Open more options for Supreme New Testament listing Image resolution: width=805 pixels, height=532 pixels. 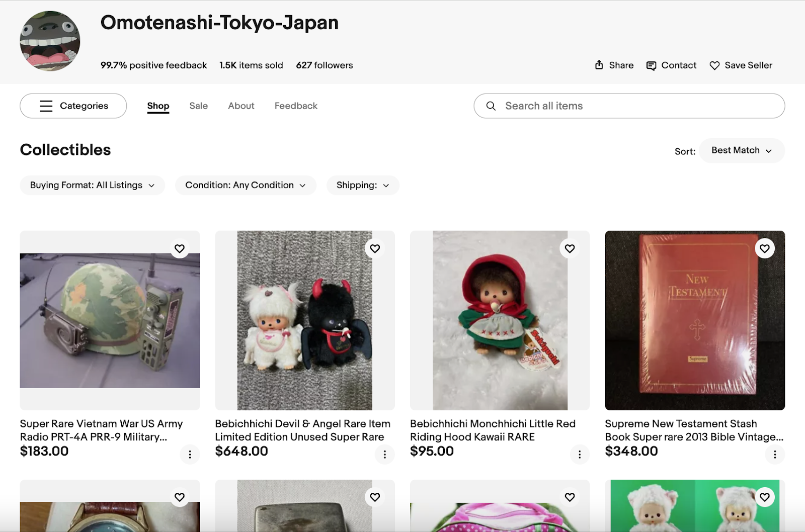click(x=775, y=455)
